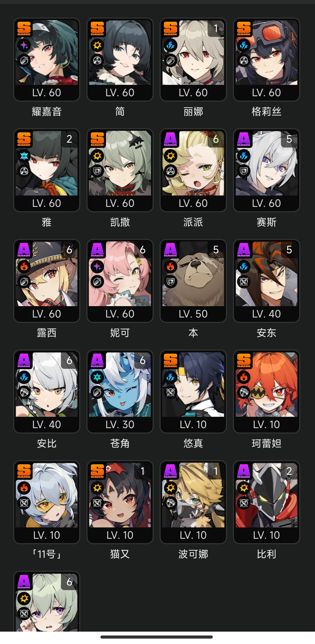Screen dimensions: 315x644
Task: Click the 比利 character portrait
Action: (266, 495)
